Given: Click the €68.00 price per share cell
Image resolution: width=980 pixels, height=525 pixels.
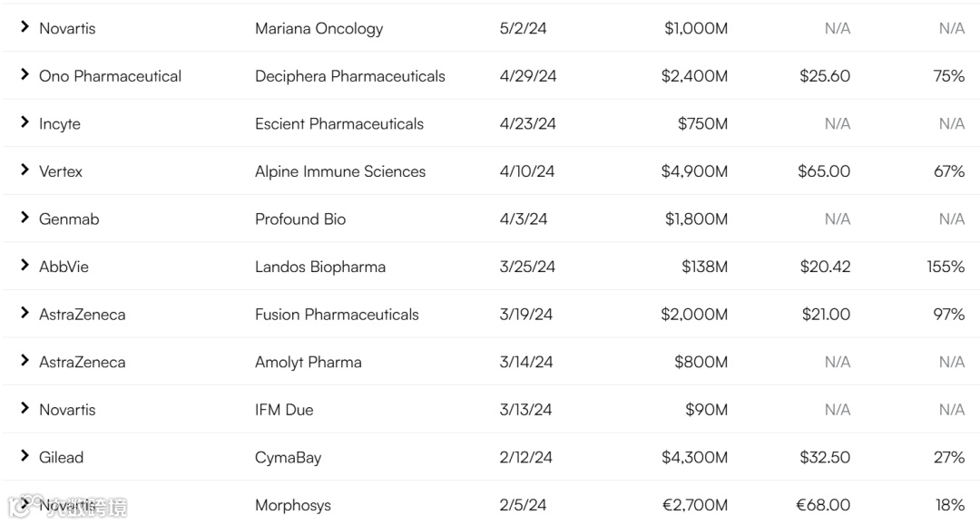Looking at the screenshot, I should pos(823,505).
